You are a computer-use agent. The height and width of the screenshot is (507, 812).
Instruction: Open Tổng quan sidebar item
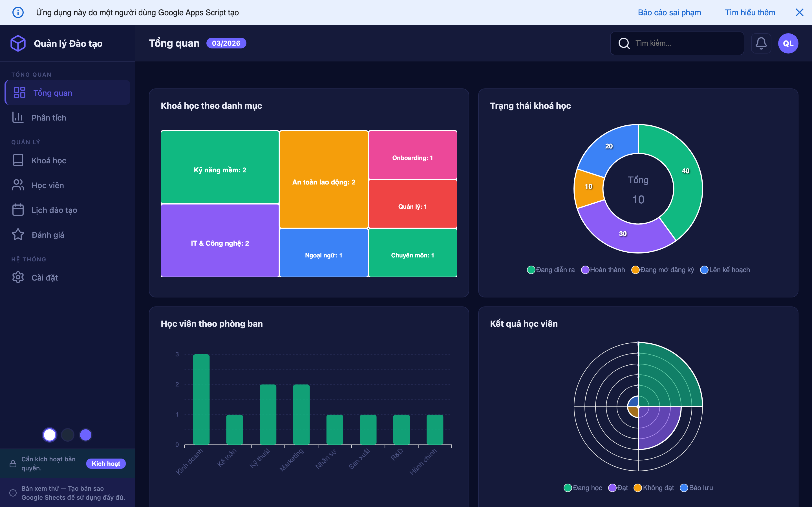(x=52, y=93)
